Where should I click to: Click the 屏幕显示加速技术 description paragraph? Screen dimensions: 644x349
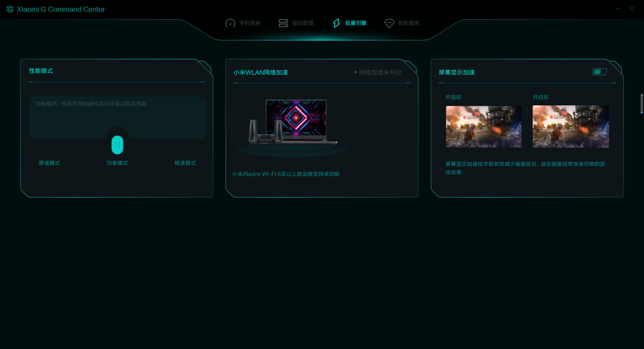(x=525, y=168)
